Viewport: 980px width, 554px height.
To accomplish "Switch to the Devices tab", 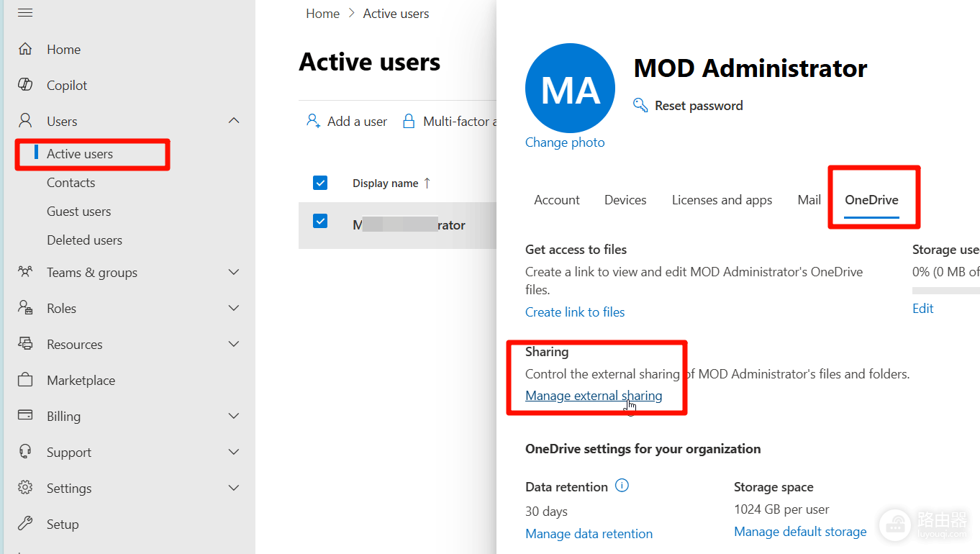I will [x=625, y=200].
